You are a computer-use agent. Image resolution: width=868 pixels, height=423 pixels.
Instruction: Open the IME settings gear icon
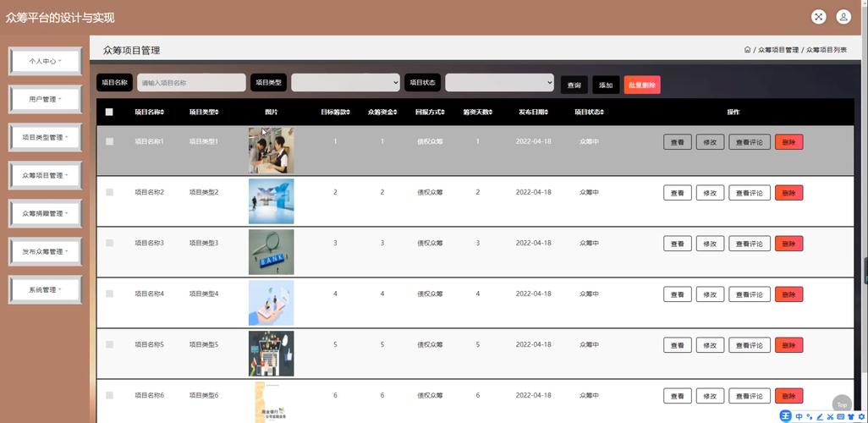(x=860, y=416)
